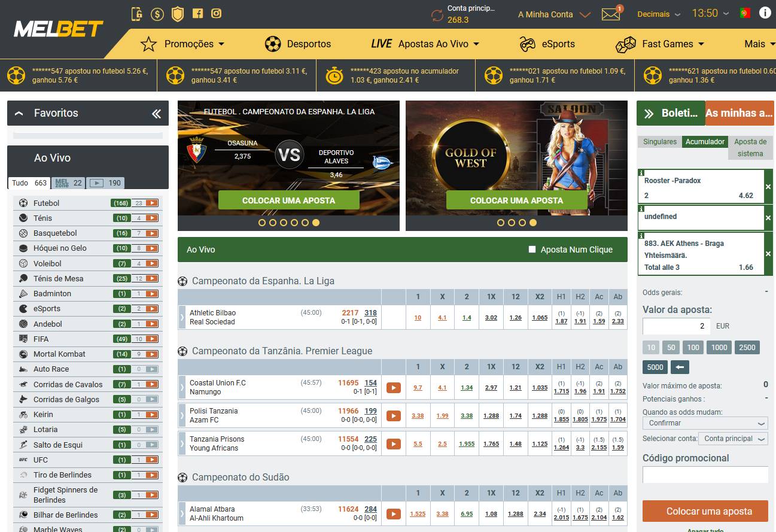The height and width of the screenshot is (532, 776).
Task: Switch to the Acumulador tab
Action: (705, 142)
